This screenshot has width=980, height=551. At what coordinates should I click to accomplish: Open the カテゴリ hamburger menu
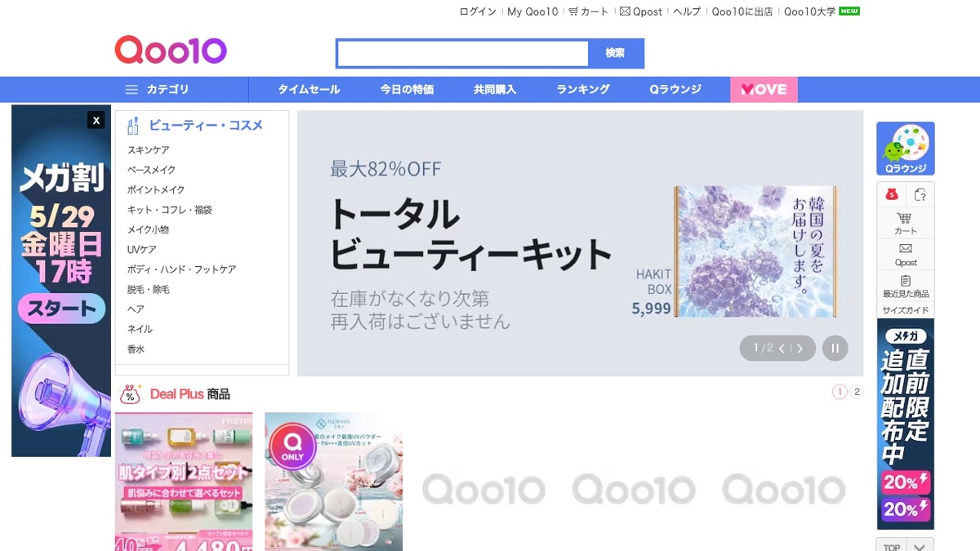(x=157, y=90)
